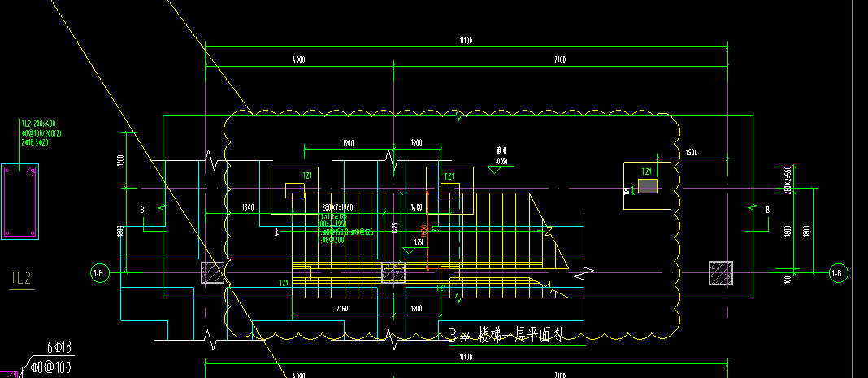Select the 280X7=1960 stair run dimension
868x378 pixels.
point(337,207)
